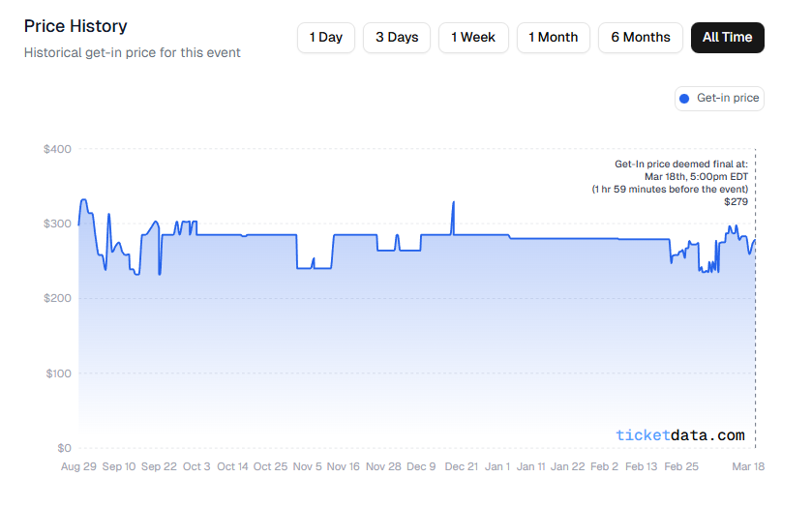Click the Mar 18 x-axis label
This screenshot has width=812, height=507.
tap(747, 466)
